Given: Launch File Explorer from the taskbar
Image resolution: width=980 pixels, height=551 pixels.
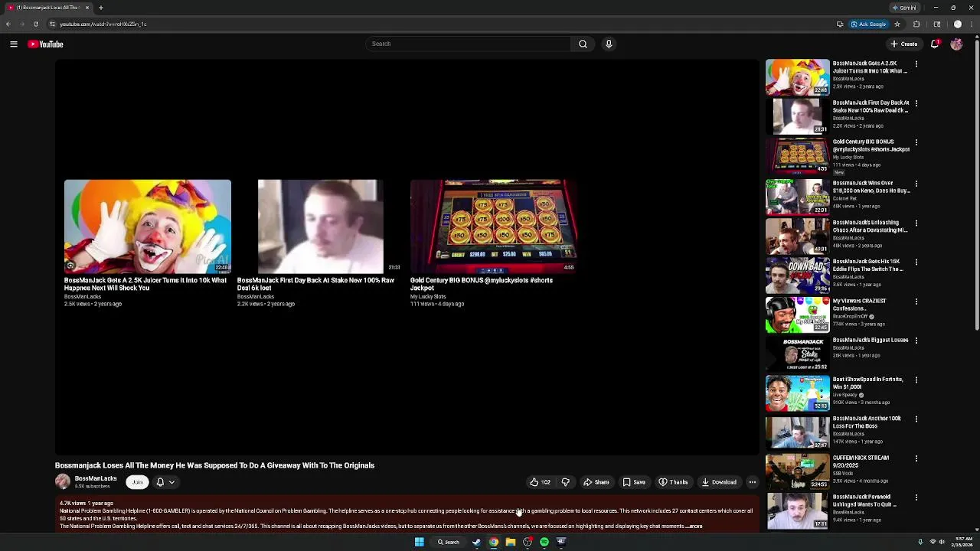Looking at the screenshot, I should [511, 542].
